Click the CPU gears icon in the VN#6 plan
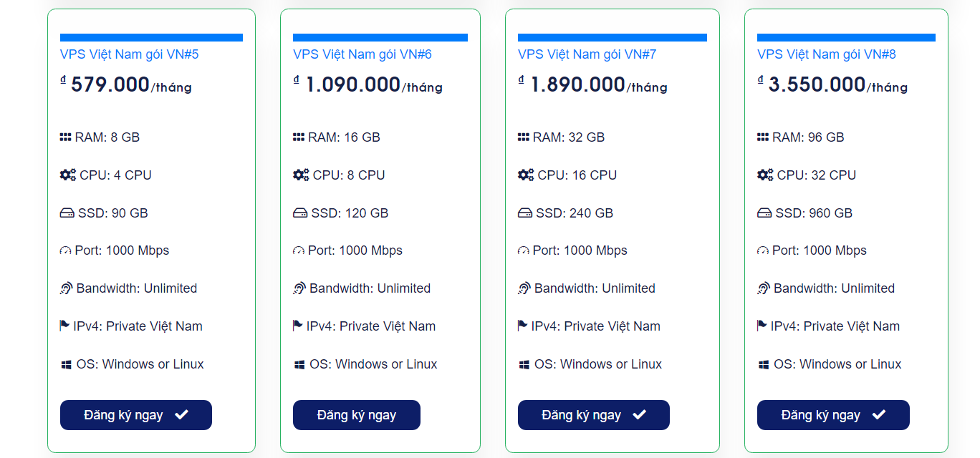This screenshot has height=458, width=980. pos(301,175)
